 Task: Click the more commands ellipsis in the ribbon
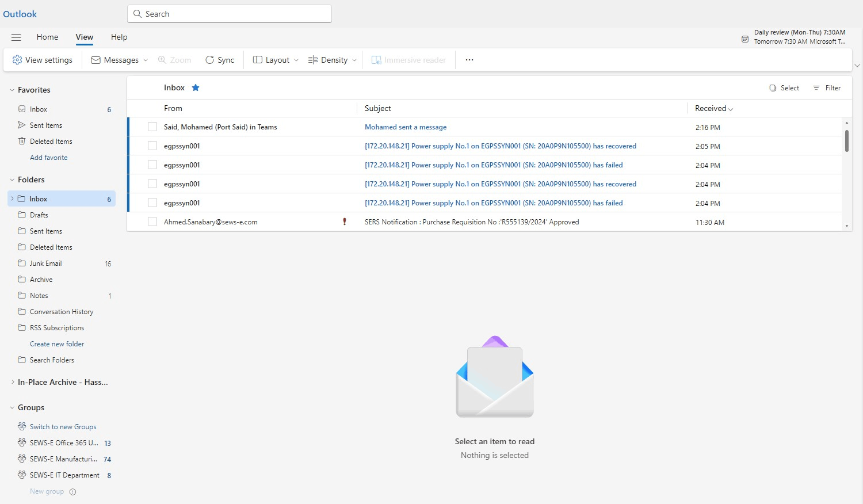point(469,59)
